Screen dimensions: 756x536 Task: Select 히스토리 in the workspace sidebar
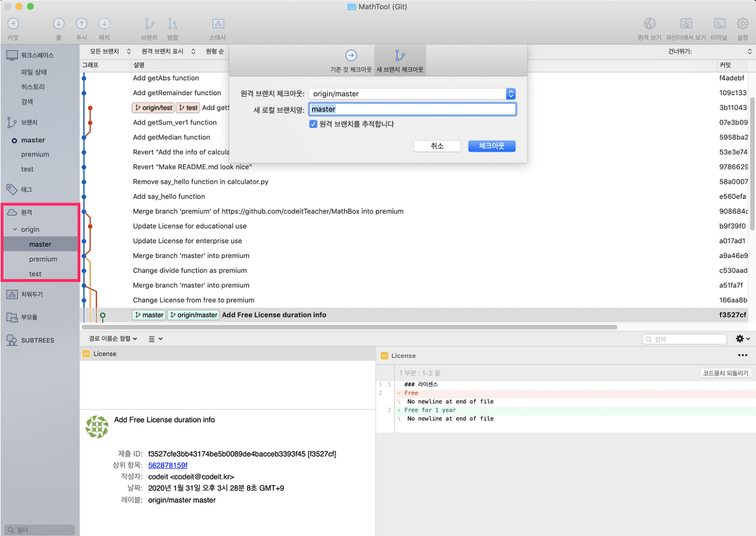[33, 87]
